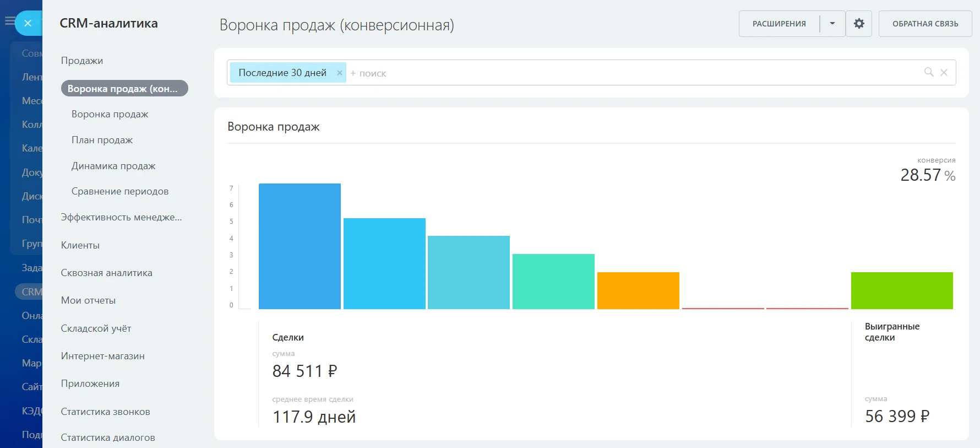
Task: Click the 56 399 ₽ won sum
Action: (x=897, y=417)
